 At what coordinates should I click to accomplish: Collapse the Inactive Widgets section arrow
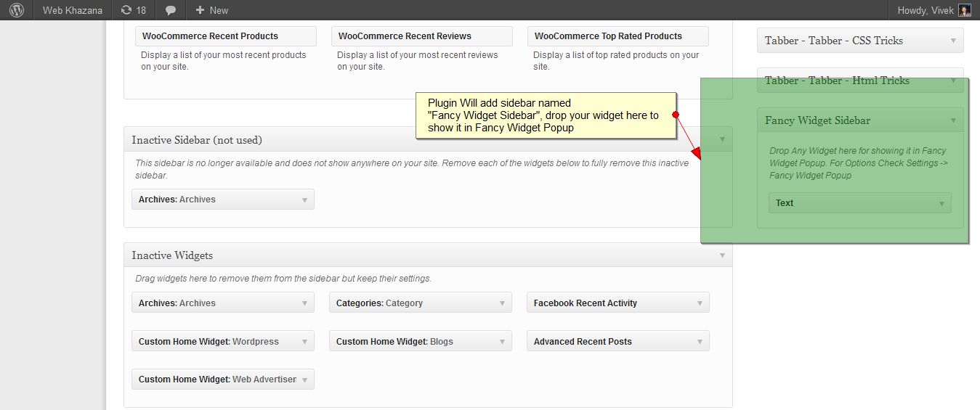pos(722,255)
